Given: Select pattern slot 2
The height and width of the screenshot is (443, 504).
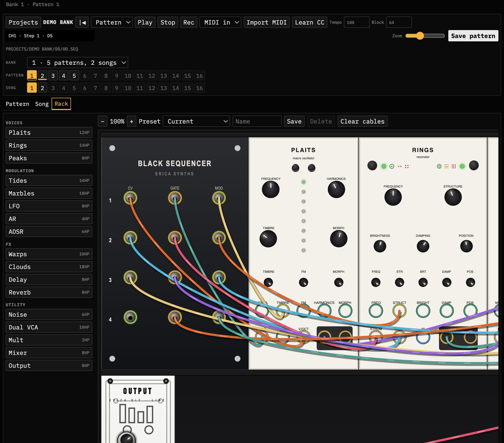Looking at the screenshot, I should [42, 76].
